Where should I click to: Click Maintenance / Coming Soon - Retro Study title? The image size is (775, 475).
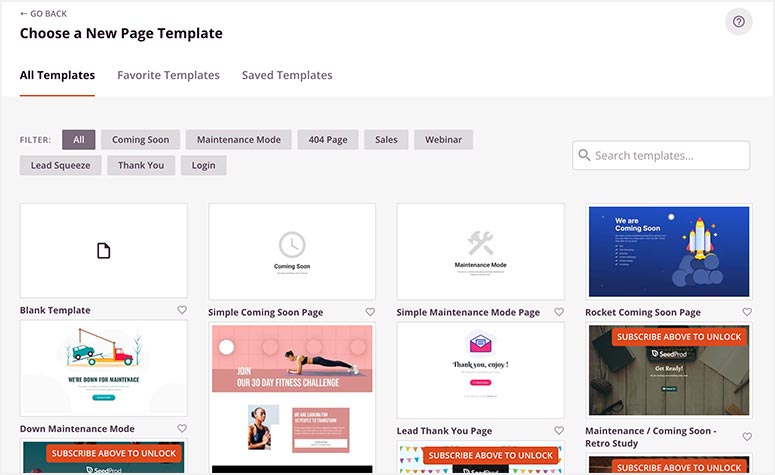pos(651,437)
